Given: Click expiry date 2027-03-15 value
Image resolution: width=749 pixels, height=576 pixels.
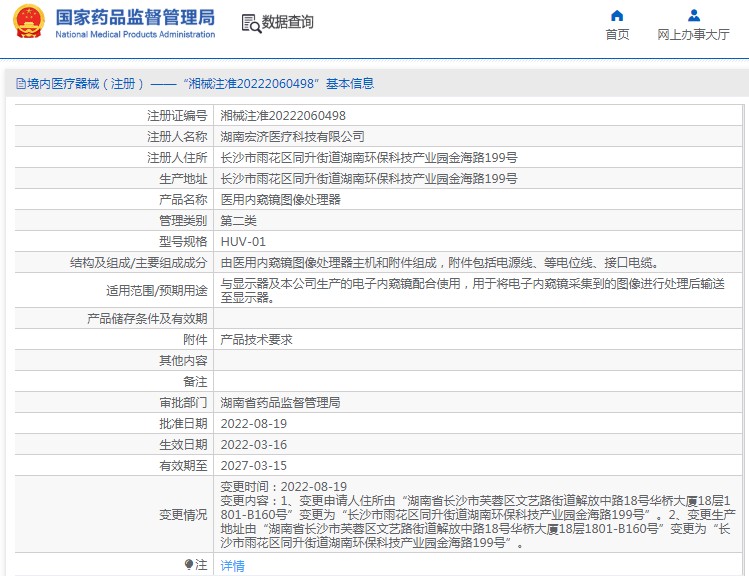Looking at the screenshot, I should [x=254, y=466].
